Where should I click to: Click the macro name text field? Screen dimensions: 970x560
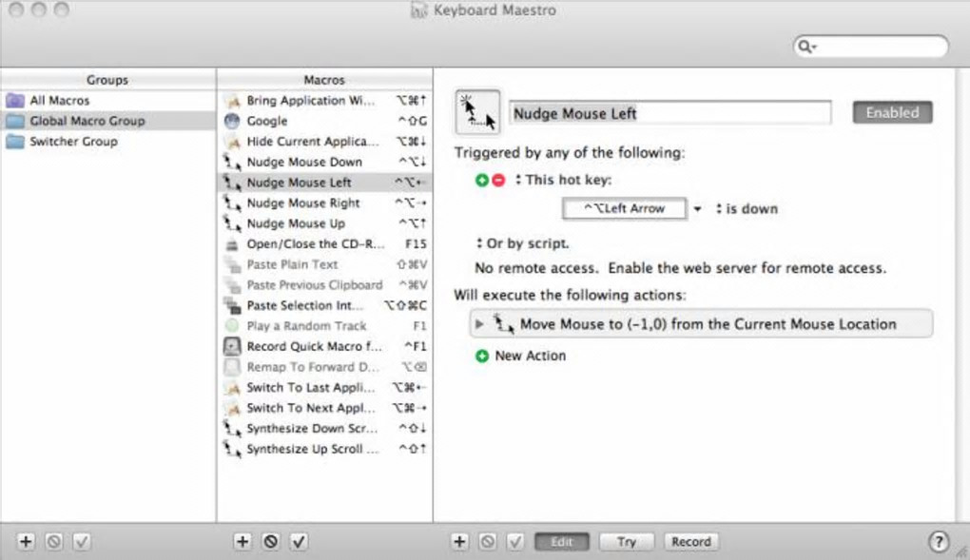coord(670,113)
